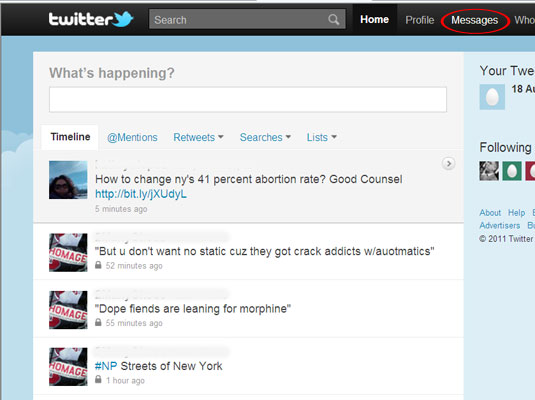
Task: Open Messages in the top navigation
Action: click(475, 20)
